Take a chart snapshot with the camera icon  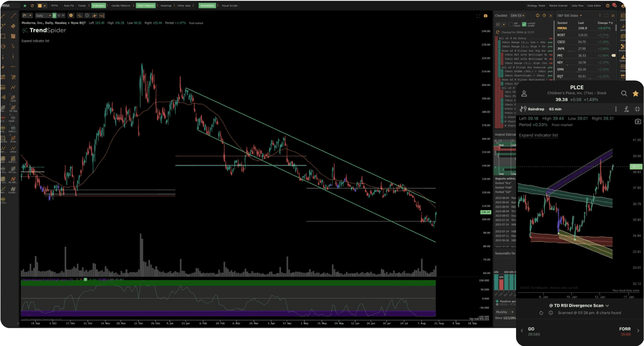tap(485, 15)
